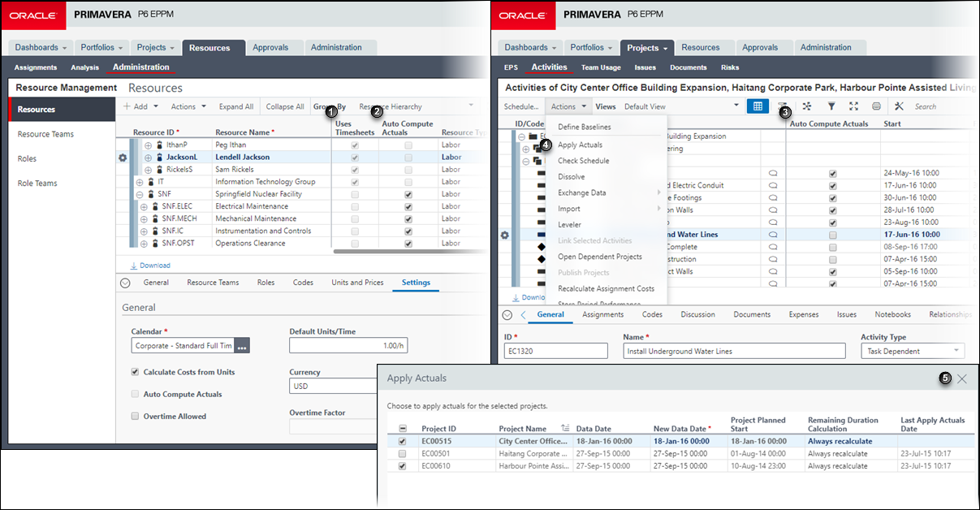
Task: Expand the SNF.MECH resource node
Action: pyautogui.click(x=145, y=219)
